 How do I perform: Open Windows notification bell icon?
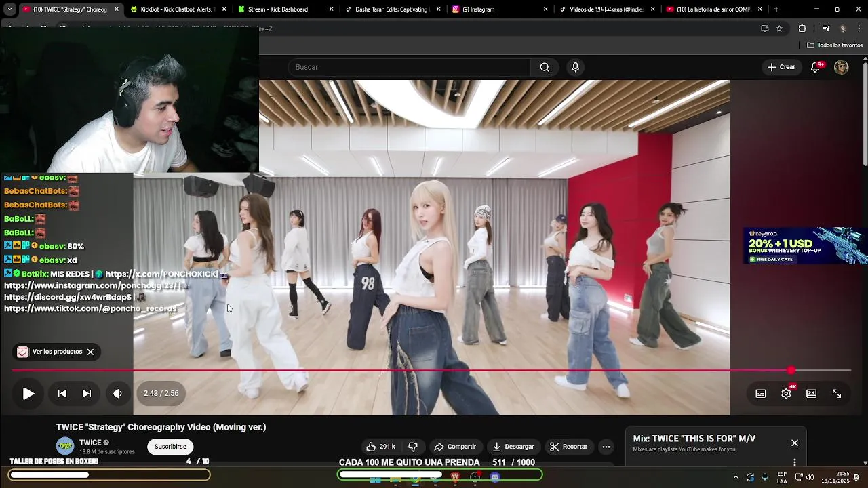pyautogui.click(x=856, y=477)
